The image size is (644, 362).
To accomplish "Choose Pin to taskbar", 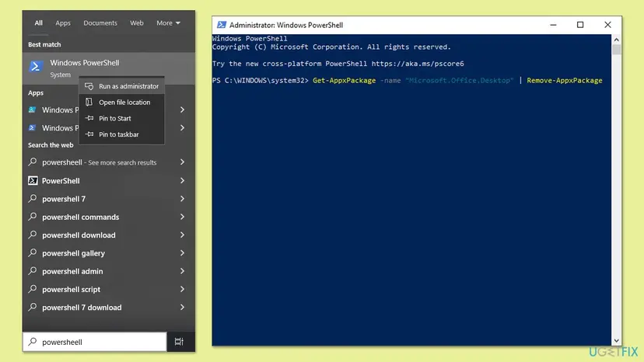I will pos(121,134).
